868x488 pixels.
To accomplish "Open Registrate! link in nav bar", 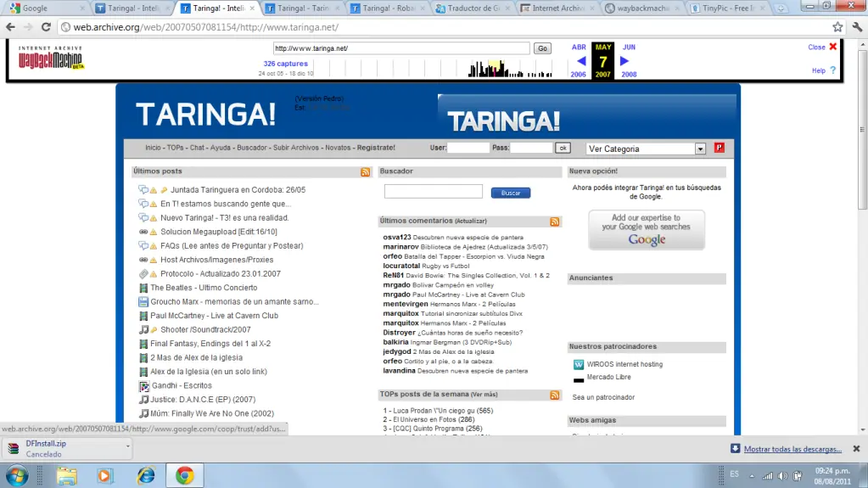I will point(376,148).
